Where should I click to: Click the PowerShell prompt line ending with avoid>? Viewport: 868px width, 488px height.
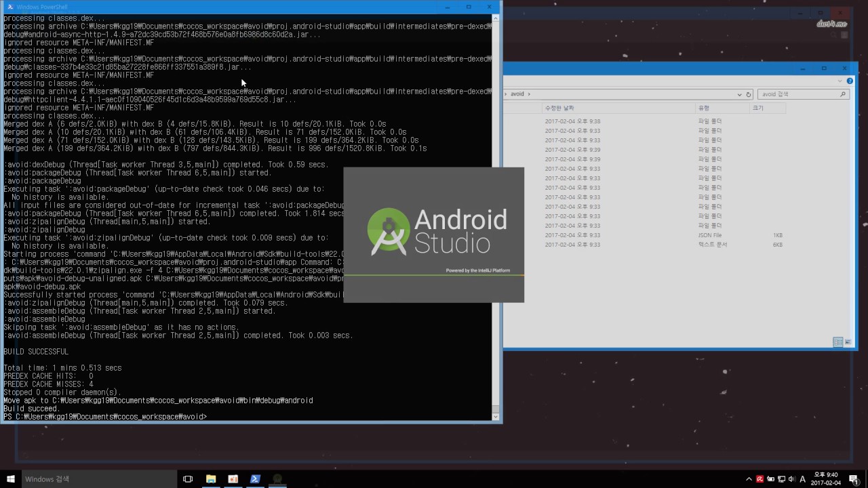pyautogui.click(x=105, y=417)
